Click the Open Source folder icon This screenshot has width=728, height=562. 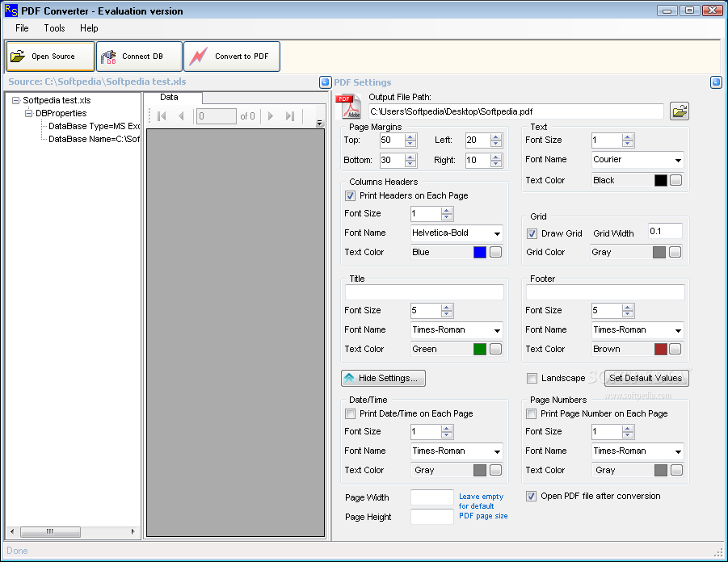click(x=18, y=57)
